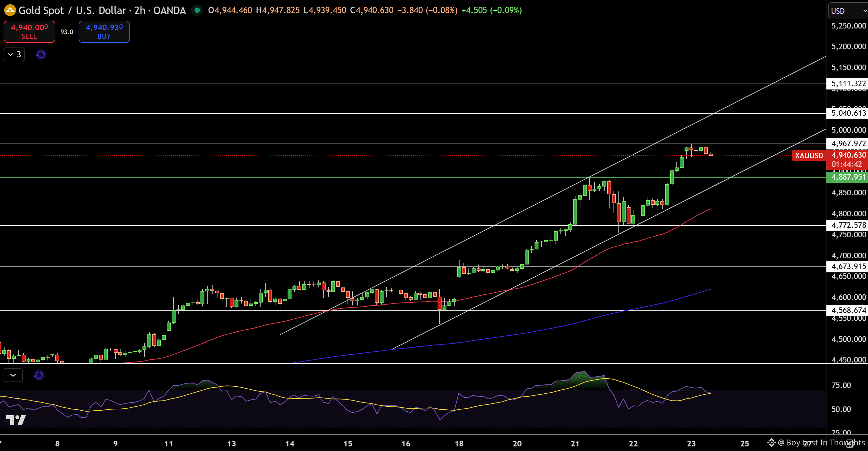The width and height of the screenshot is (868, 451).
Task: Open the USD currency dropdown
Action: (x=847, y=11)
